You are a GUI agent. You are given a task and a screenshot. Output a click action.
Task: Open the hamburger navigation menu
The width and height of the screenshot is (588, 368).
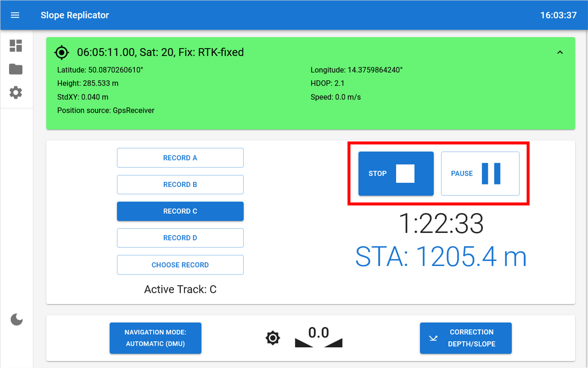pos(15,15)
